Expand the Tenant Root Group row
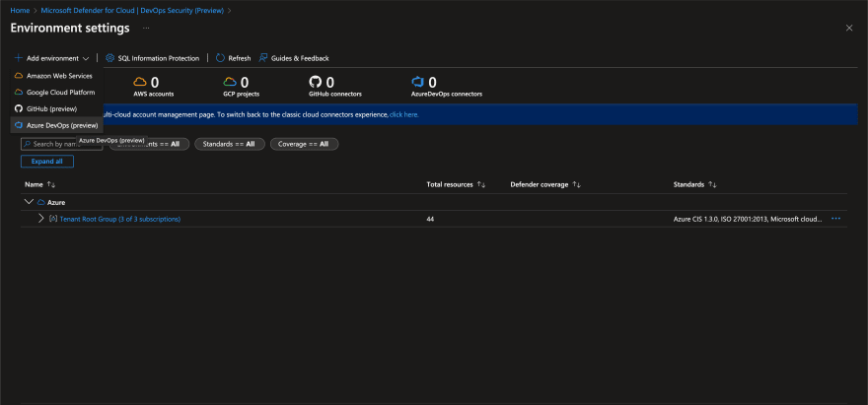This screenshot has height=405, width=868. (41, 219)
